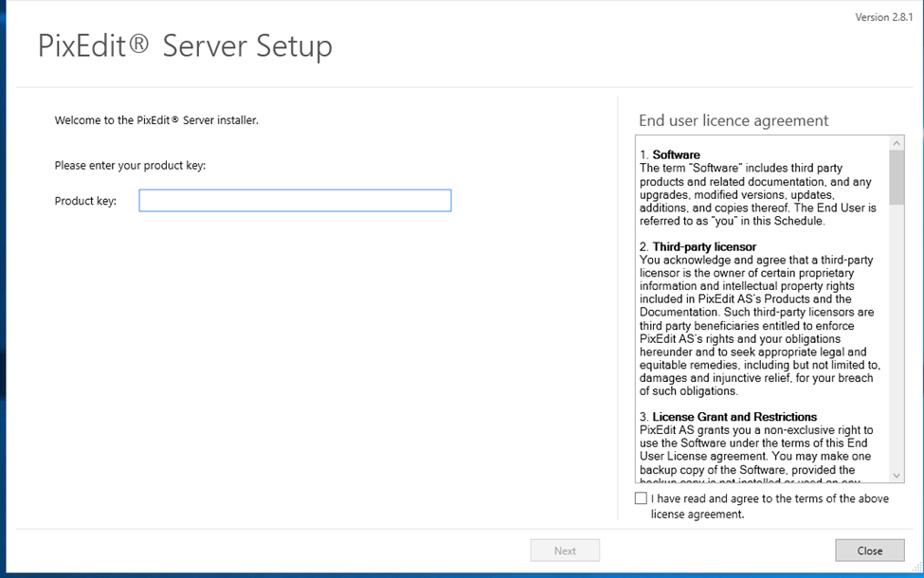Check the license agreement acceptance checkbox

pos(641,498)
